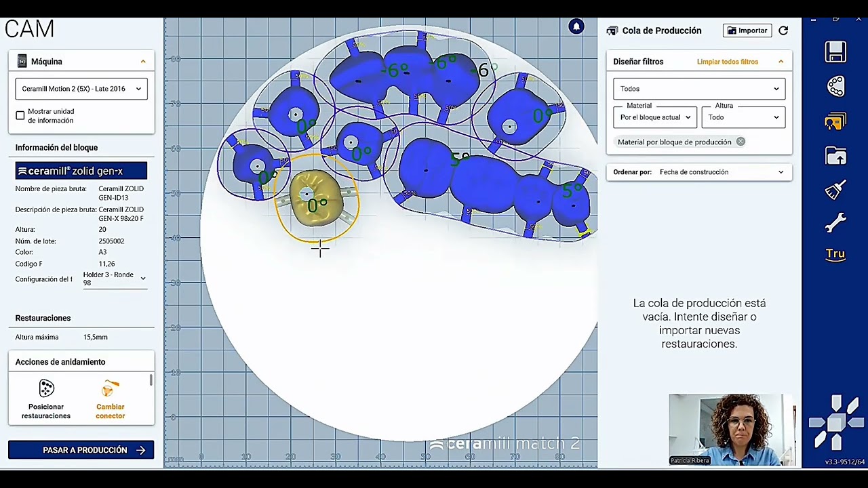The height and width of the screenshot is (488, 868).
Task: Click PASAR A PRODUCCIÓN button
Action: click(x=81, y=450)
